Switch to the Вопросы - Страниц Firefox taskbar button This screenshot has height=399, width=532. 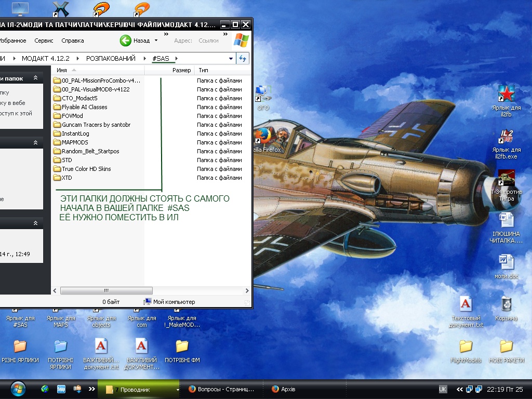[222, 389]
